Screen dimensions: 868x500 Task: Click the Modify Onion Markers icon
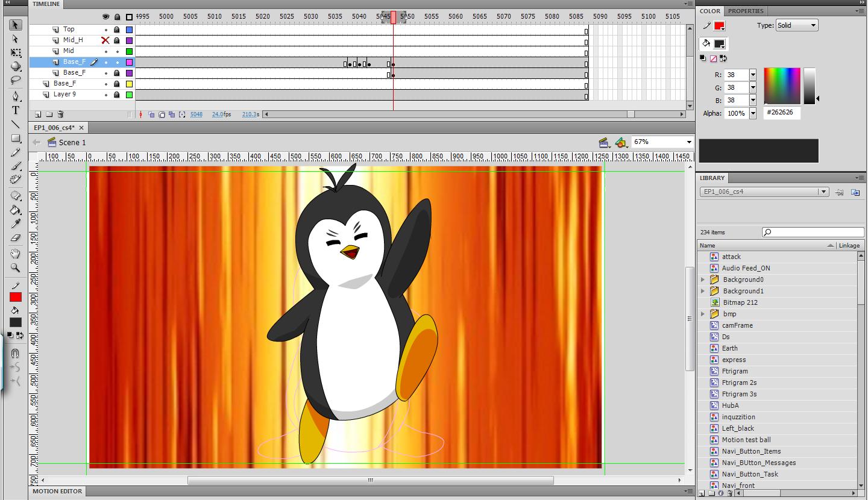click(x=182, y=114)
